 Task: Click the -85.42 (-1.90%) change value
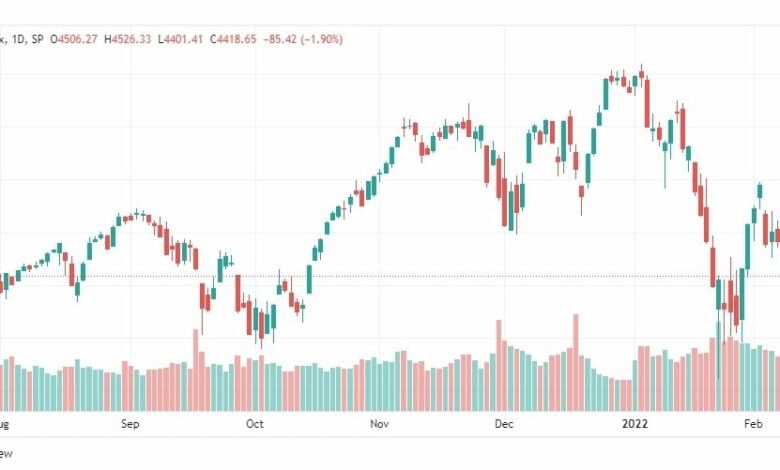[302, 39]
